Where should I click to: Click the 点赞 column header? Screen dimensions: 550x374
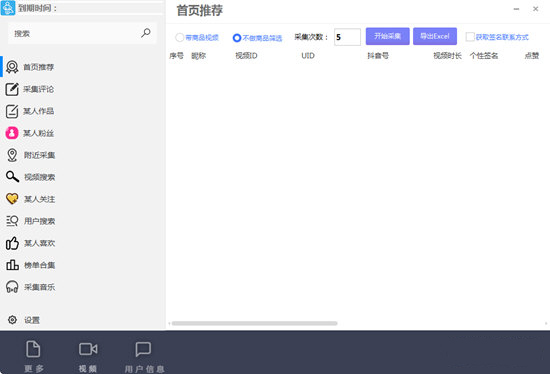coord(532,55)
